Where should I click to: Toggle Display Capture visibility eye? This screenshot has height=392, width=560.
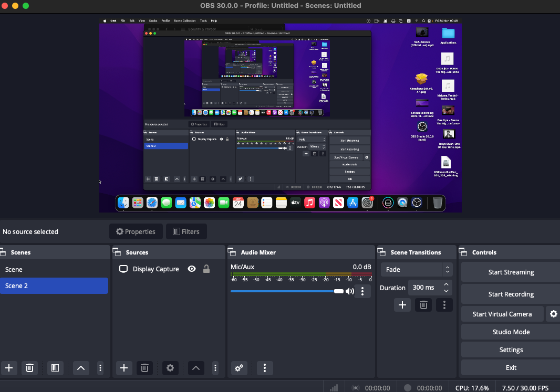[x=192, y=269]
